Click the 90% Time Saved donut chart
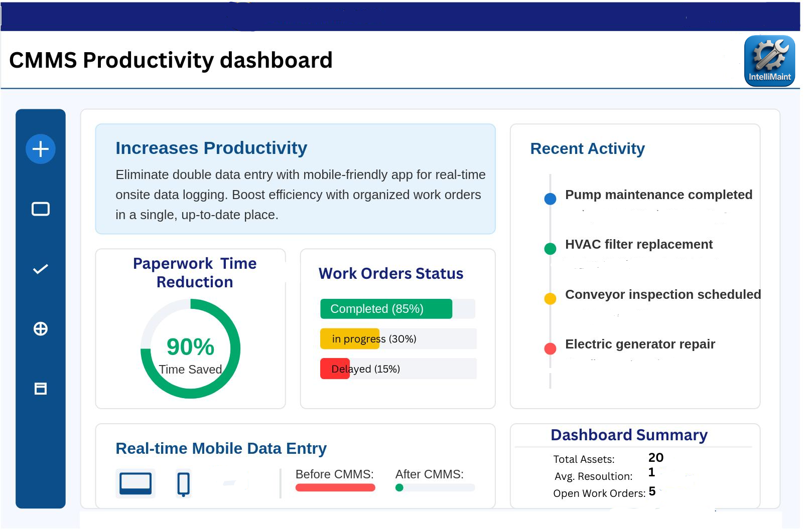The image size is (804, 532). click(x=191, y=349)
